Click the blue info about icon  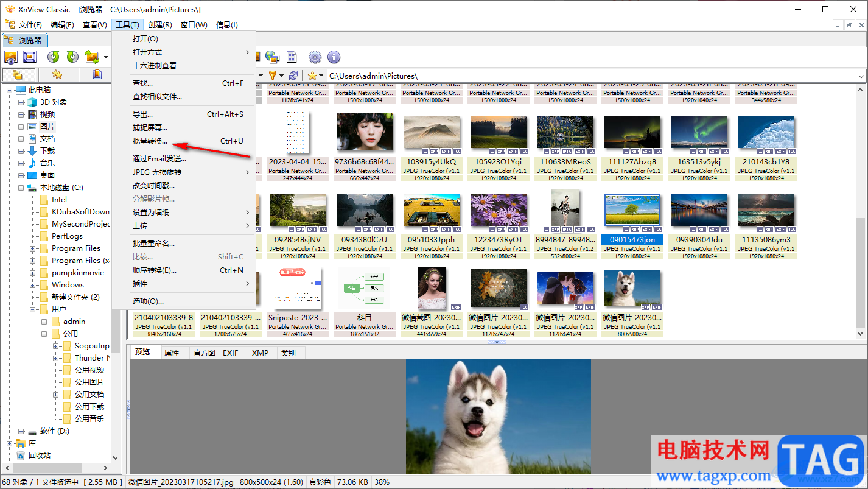point(334,57)
